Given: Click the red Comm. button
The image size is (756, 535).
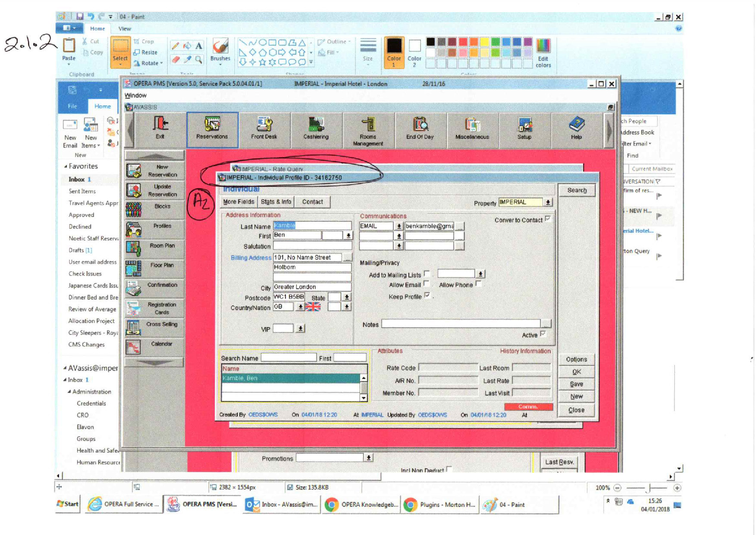Looking at the screenshot, I should 528,406.
